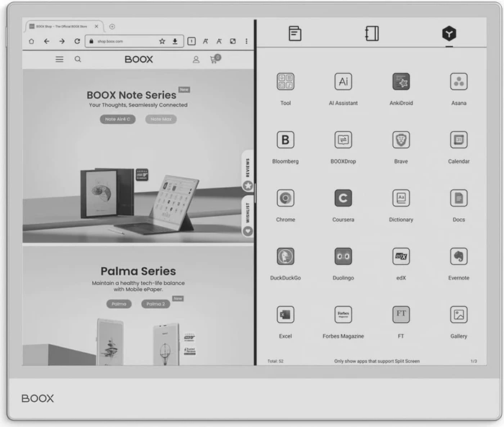The width and height of the screenshot is (504, 427).
Task: Switch to the Notes notebook tab
Action: (372, 33)
